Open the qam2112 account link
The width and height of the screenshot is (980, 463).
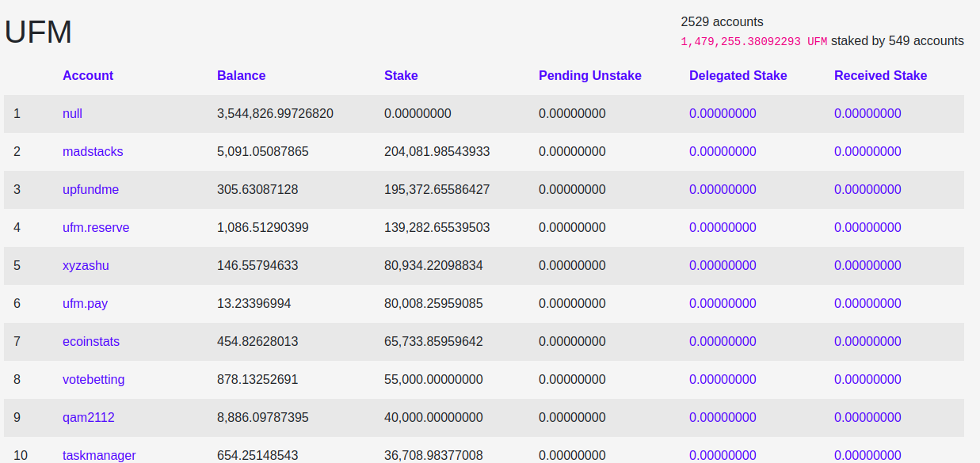coord(89,418)
